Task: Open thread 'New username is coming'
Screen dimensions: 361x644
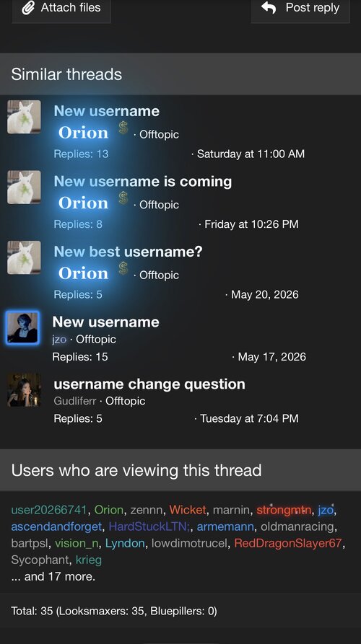Action: (x=143, y=181)
